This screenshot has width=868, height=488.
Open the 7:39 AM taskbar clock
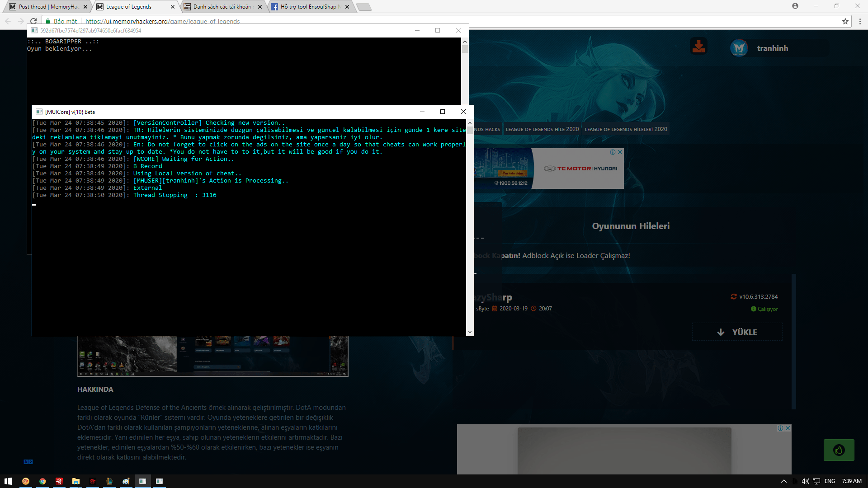pos(852,481)
